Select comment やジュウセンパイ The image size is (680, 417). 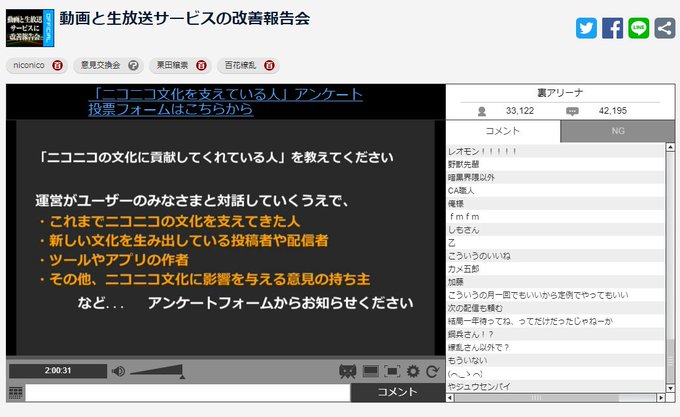click(x=555, y=386)
